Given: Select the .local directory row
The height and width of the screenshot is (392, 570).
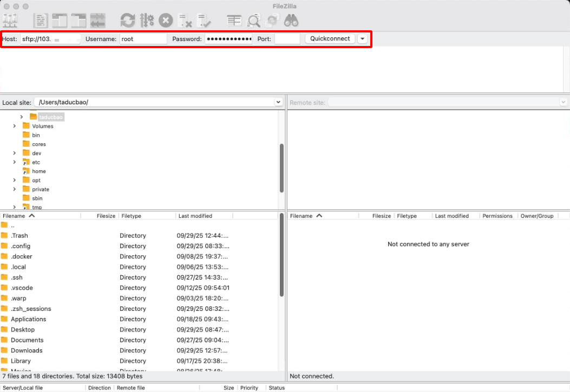Looking at the screenshot, I should click(x=139, y=267).
